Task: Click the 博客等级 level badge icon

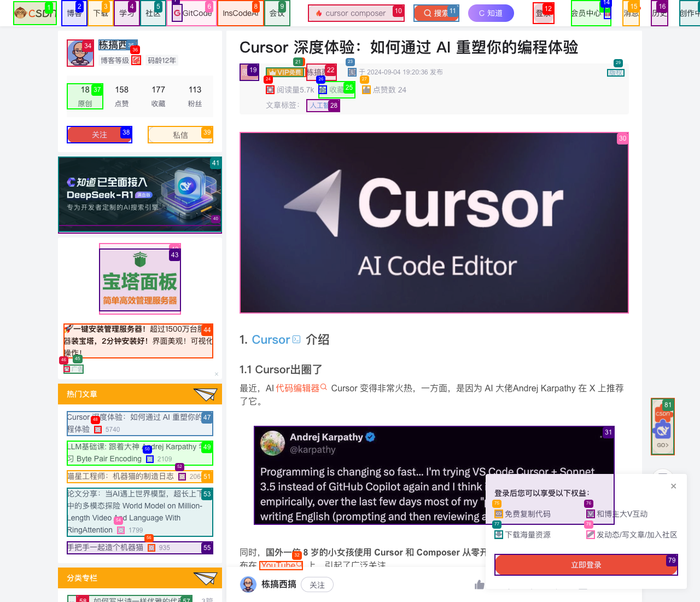Action: (x=136, y=60)
